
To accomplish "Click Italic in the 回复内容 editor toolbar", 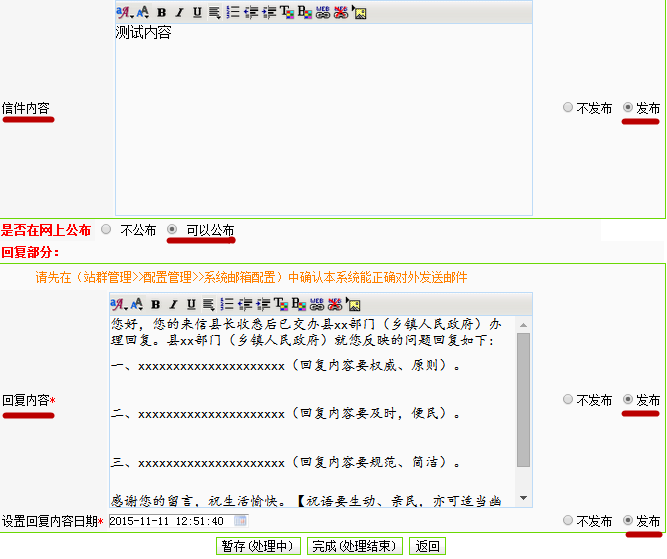I will click(173, 304).
